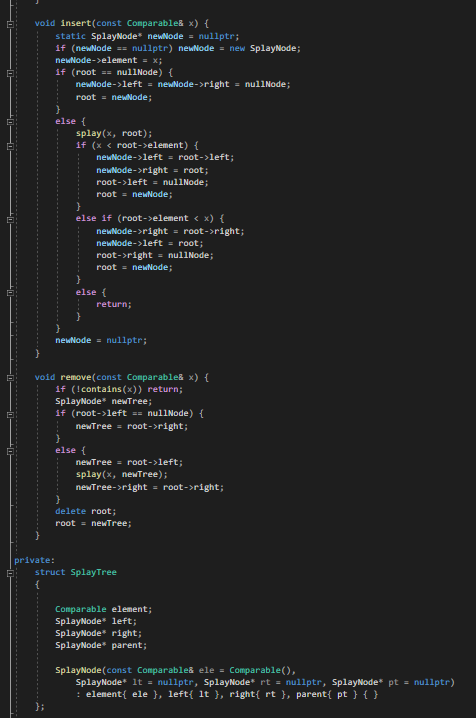Click the 'Comparable element;' member line
This screenshot has width=476, height=718.
[103, 609]
